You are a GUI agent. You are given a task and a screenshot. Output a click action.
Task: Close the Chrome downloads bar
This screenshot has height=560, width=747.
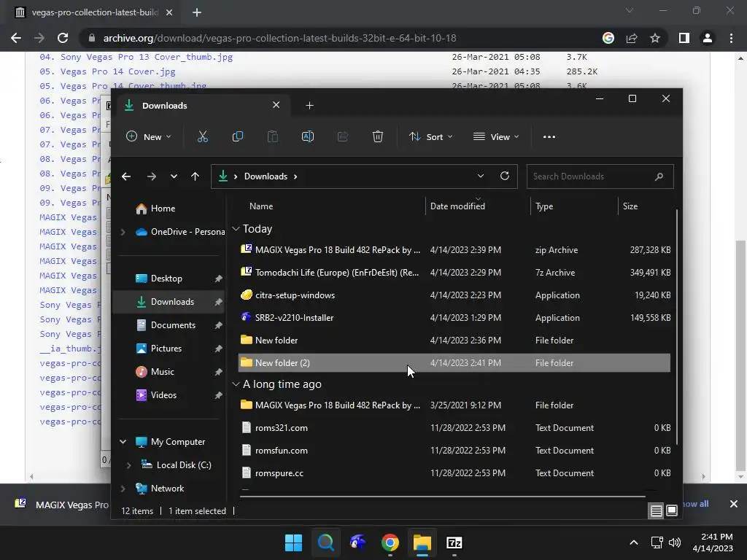[x=734, y=504]
